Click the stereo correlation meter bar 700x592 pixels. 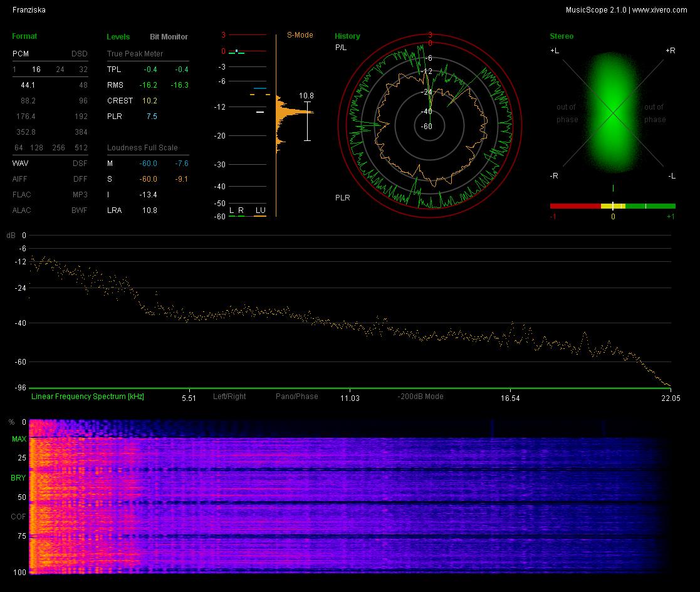(x=612, y=206)
